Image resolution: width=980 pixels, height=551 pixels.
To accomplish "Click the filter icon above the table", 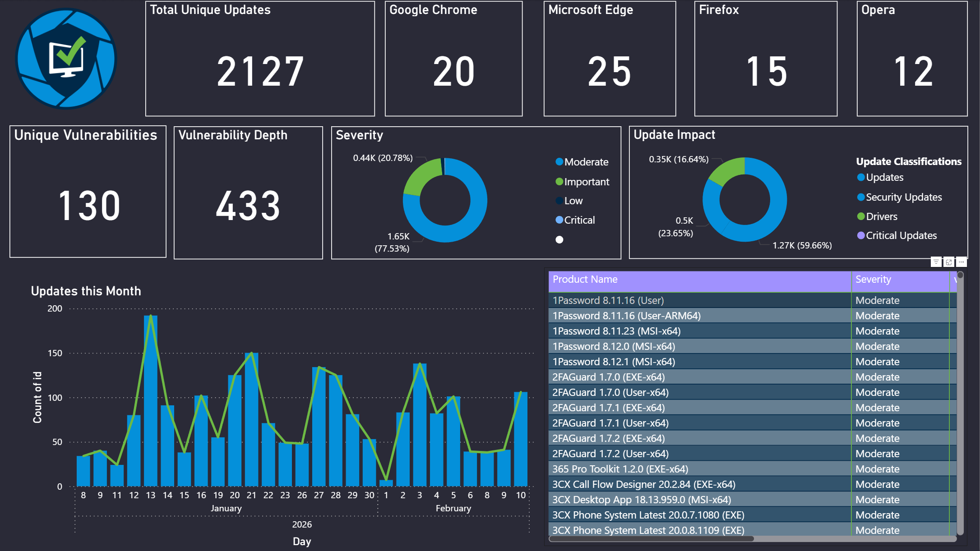I will [936, 262].
